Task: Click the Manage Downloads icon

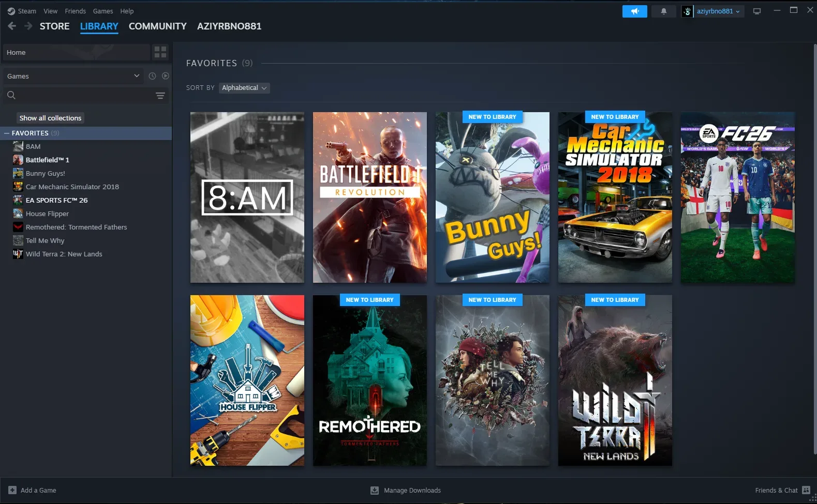Action: pyautogui.click(x=375, y=490)
